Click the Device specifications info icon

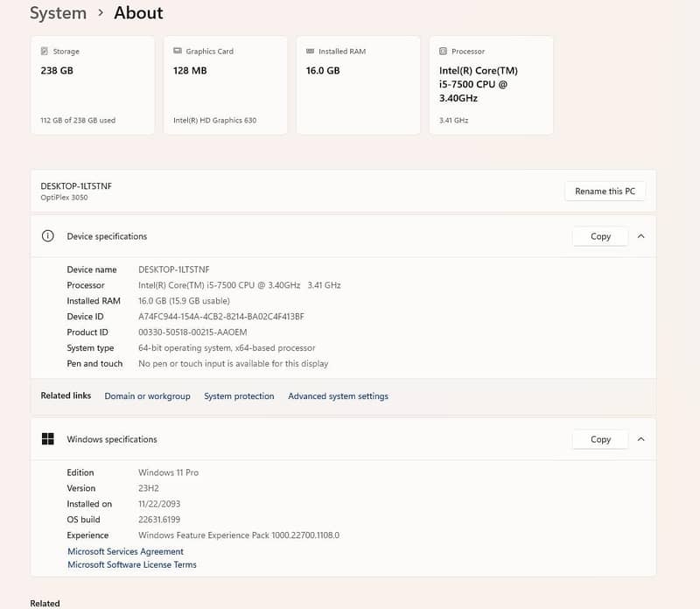pyautogui.click(x=48, y=235)
